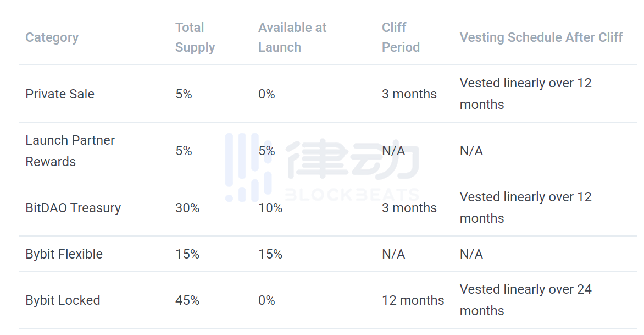
Task: Click the Launch Partner Rewards cell
Action: pos(70,151)
